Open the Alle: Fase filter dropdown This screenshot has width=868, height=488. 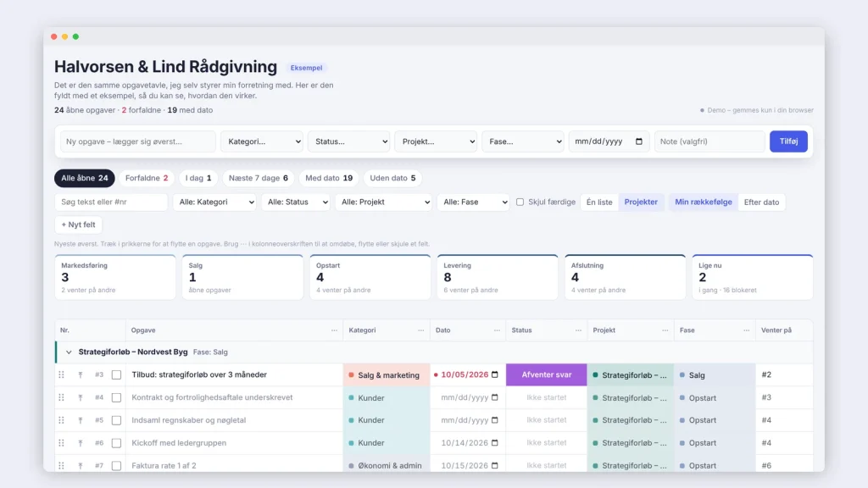pos(473,202)
